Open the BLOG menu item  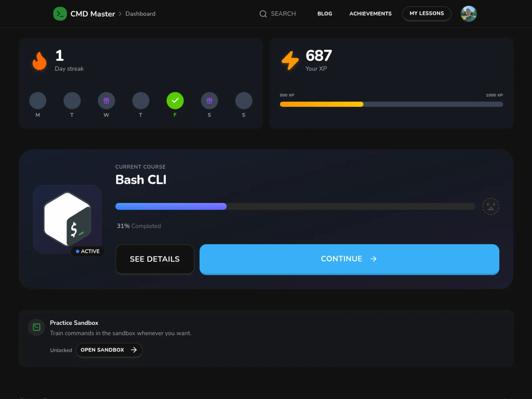[x=325, y=14]
